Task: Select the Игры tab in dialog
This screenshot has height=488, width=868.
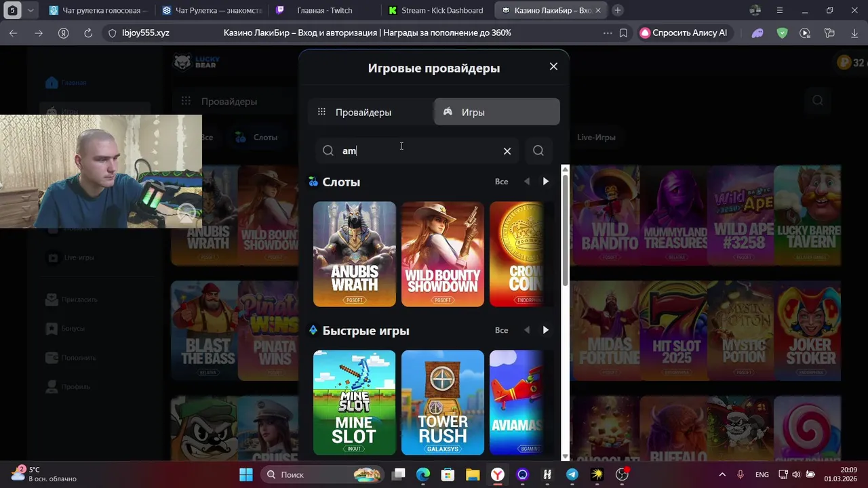Action: point(497,112)
